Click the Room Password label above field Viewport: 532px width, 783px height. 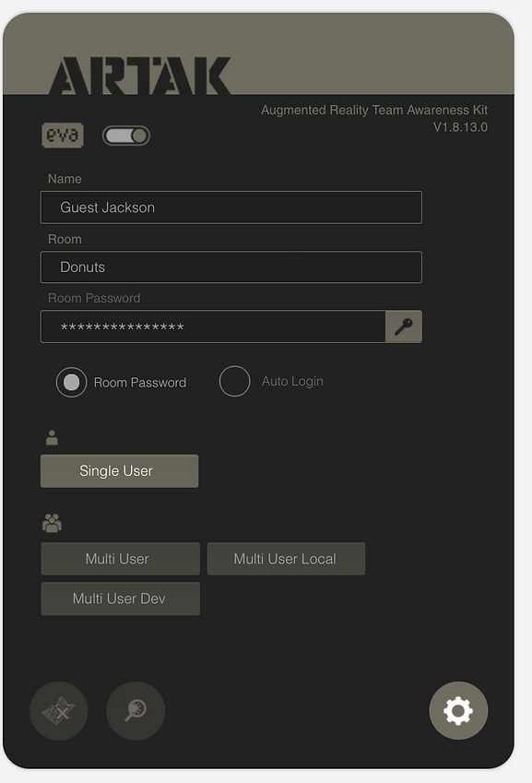[94, 298]
